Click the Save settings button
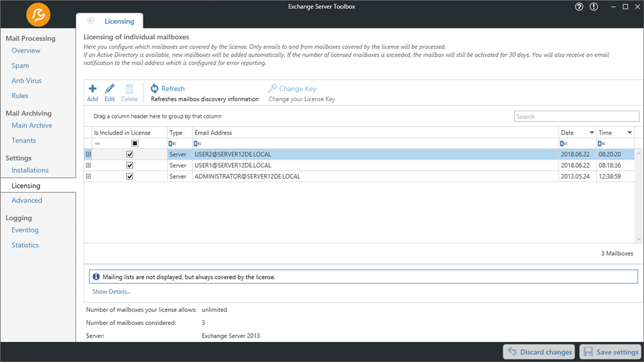This screenshot has height=362, width=644. click(x=611, y=352)
